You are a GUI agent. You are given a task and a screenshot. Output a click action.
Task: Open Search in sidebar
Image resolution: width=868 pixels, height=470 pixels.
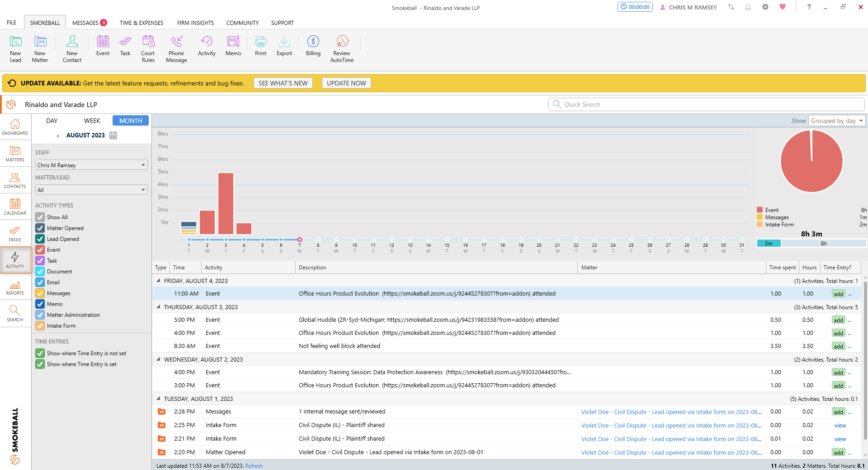pyautogui.click(x=15, y=314)
